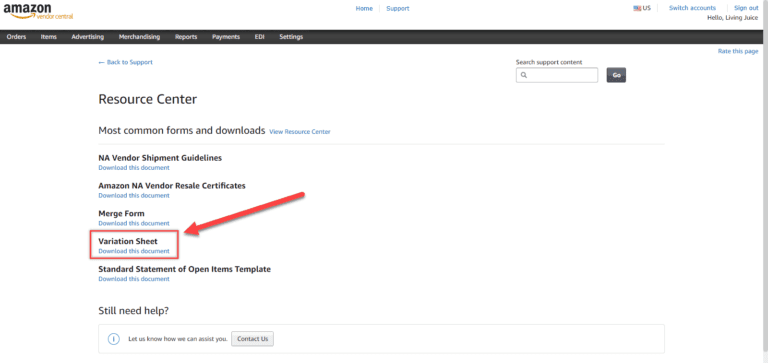
Task: Click the Rate this page link
Action: pos(738,51)
